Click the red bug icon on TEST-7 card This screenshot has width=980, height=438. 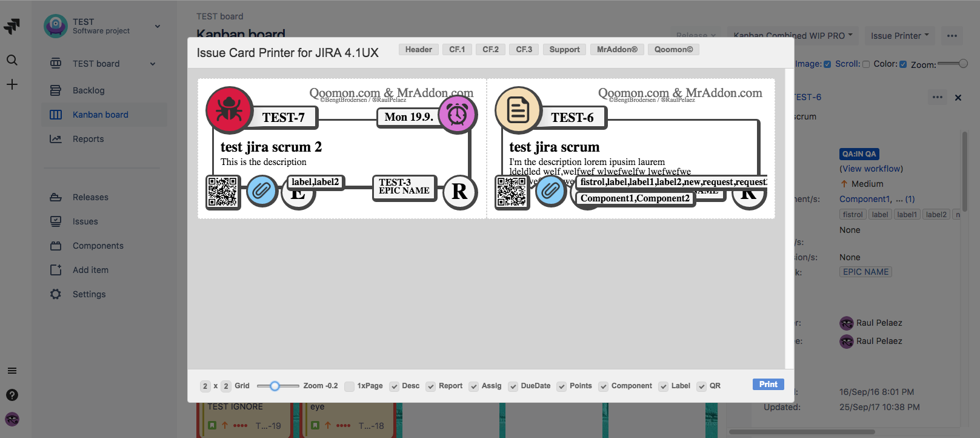tap(229, 110)
